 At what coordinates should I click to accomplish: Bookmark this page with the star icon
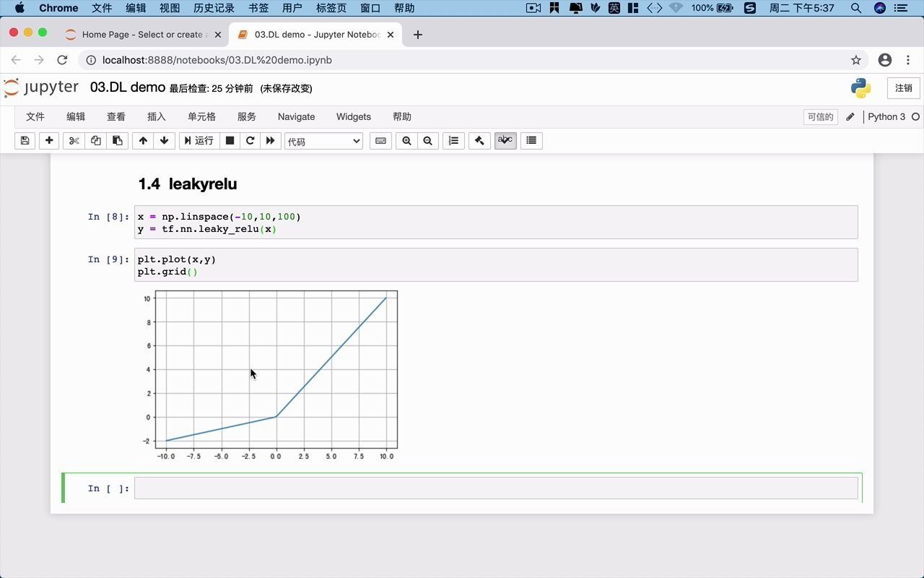tap(855, 60)
